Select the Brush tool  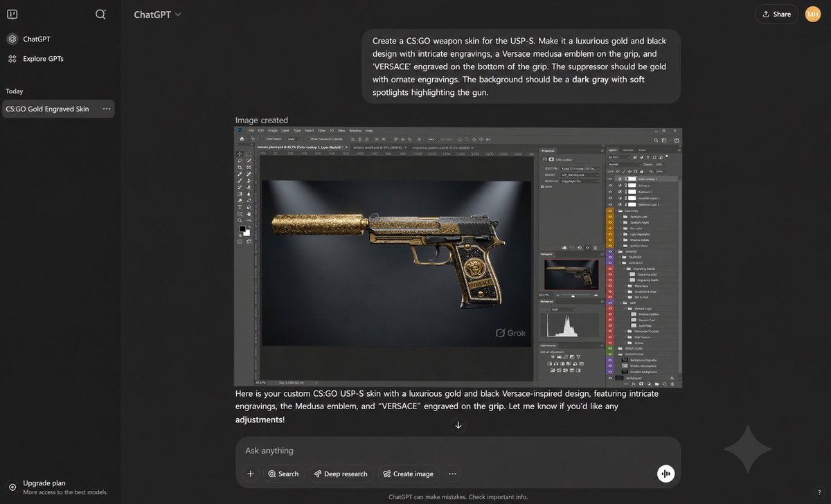240,181
